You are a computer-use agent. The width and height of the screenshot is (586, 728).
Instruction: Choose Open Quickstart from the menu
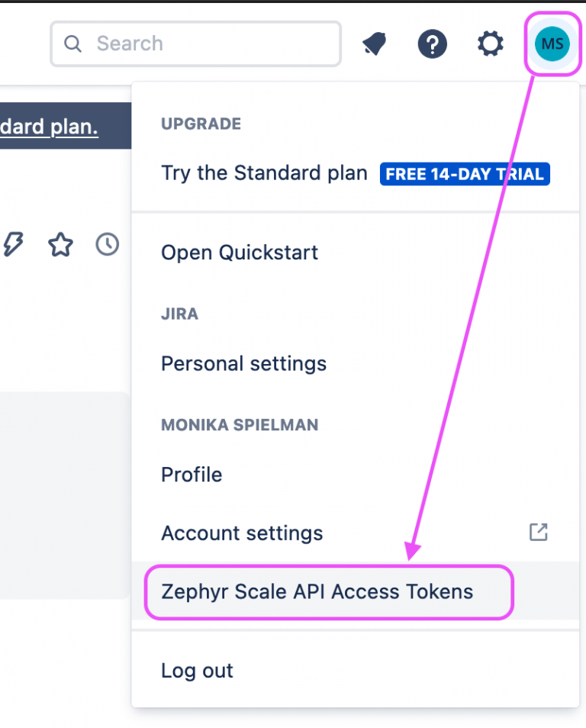coord(240,253)
